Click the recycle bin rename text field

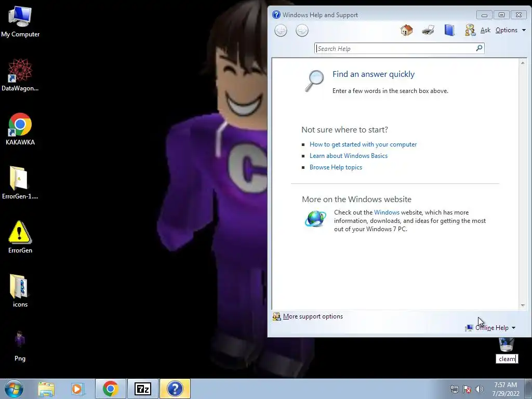pyautogui.click(x=507, y=359)
